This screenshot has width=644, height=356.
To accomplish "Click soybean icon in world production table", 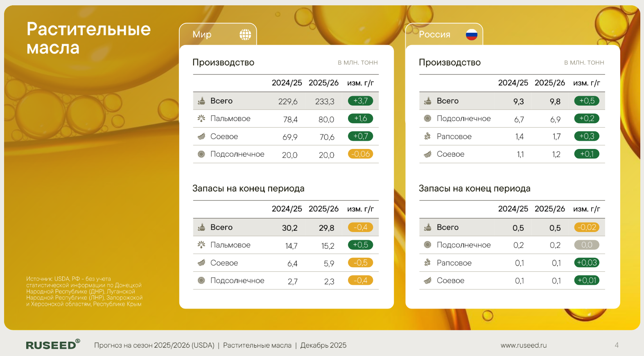I will pos(201,136).
